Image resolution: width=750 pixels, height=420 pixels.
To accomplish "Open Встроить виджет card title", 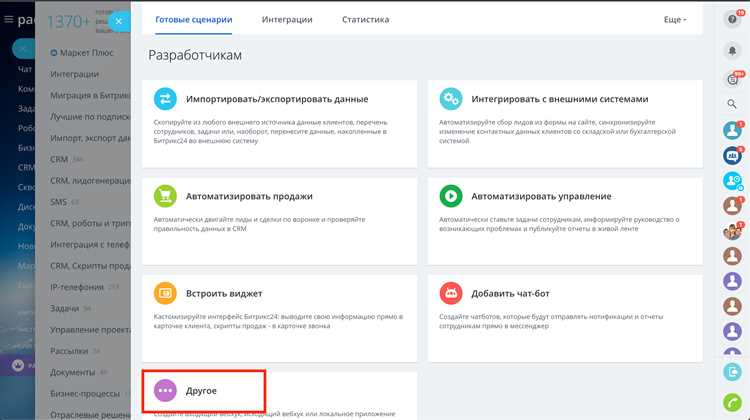I will [x=224, y=293].
